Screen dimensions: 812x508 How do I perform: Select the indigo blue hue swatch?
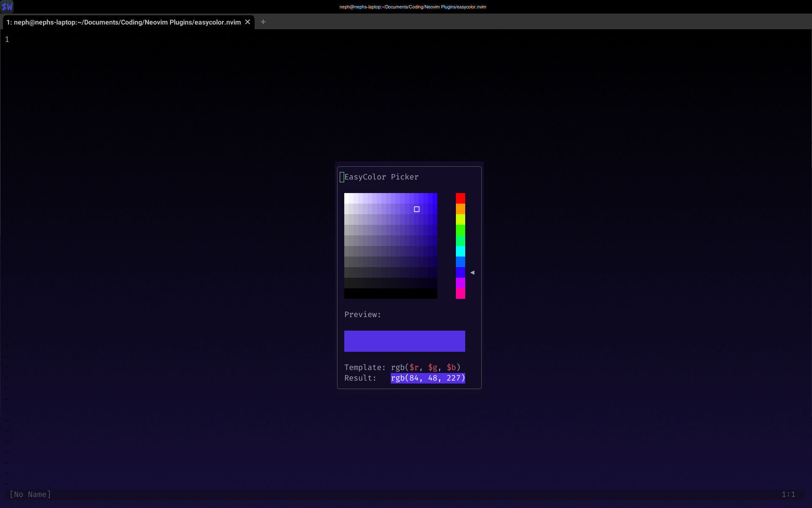460,272
